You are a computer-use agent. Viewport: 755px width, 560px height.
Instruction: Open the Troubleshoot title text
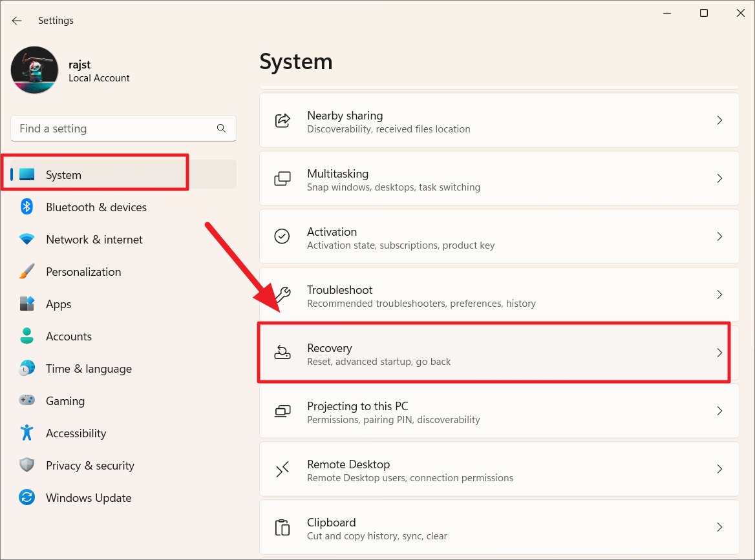pyautogui.click(x=340, y=290)
